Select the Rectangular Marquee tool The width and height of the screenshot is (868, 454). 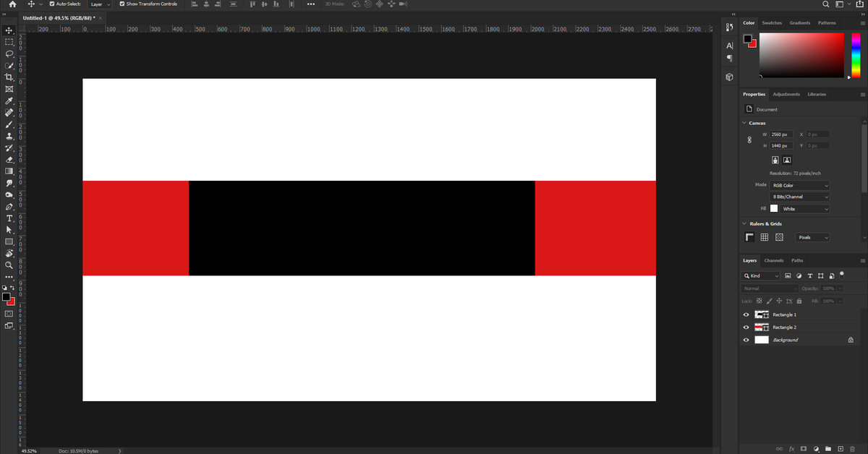tap(9, 42)
